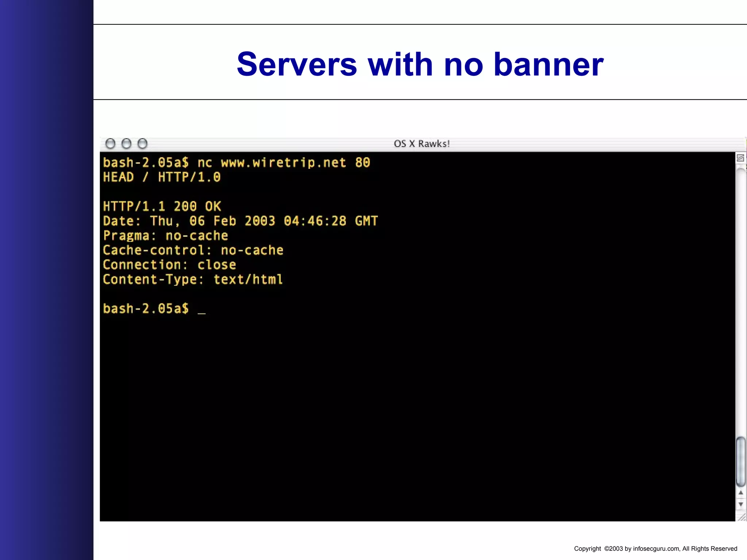Click the Date header line
747x560 pixels.
point(240,221)
